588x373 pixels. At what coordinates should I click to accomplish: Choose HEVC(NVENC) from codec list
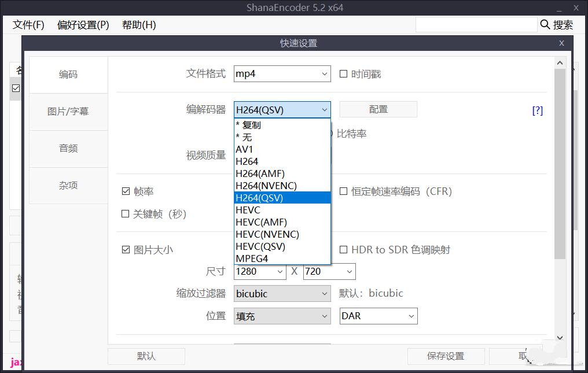click(267, 234)
